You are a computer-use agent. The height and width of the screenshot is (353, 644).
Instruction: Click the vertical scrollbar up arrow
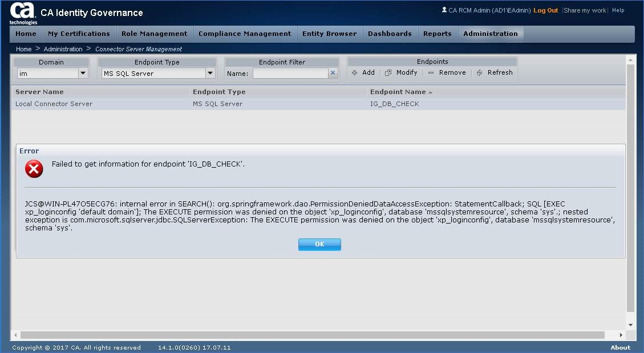click(x=630, y=60)
